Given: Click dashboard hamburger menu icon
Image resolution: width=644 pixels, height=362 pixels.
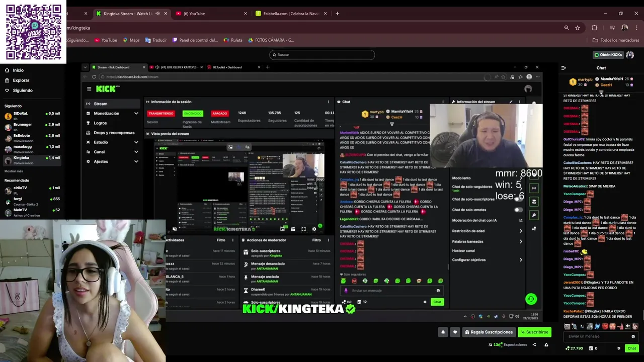Looking at the screenshot, I should coord(89,89).
